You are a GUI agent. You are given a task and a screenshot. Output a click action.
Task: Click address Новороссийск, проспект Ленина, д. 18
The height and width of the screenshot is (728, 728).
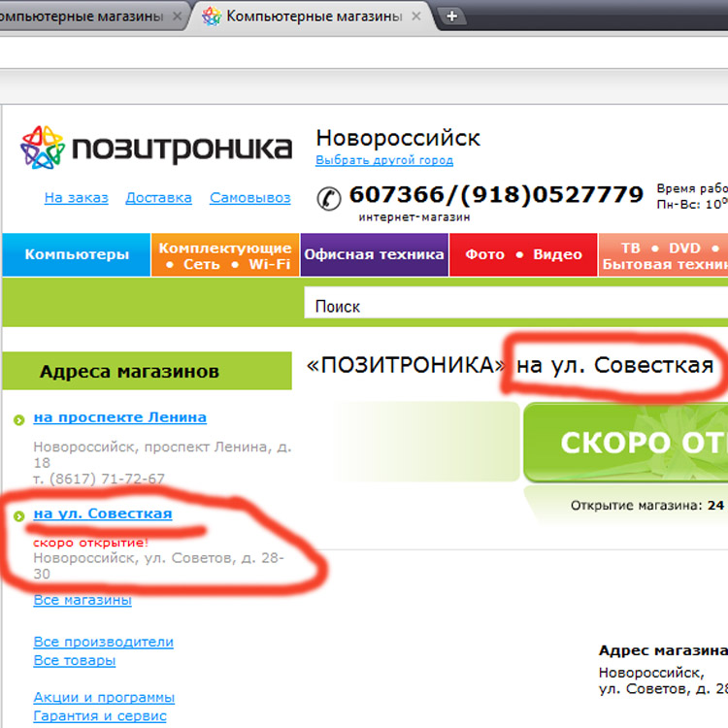(x=162, y=454)
